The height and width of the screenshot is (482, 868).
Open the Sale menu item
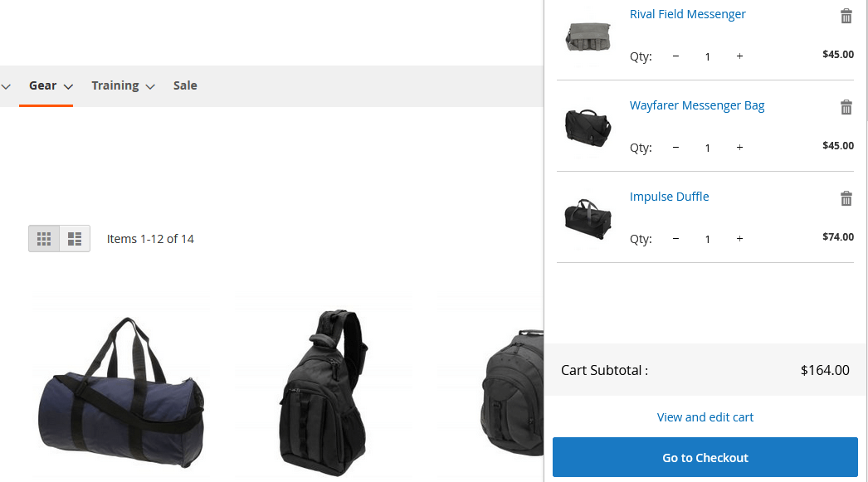(x=185, y=85)
